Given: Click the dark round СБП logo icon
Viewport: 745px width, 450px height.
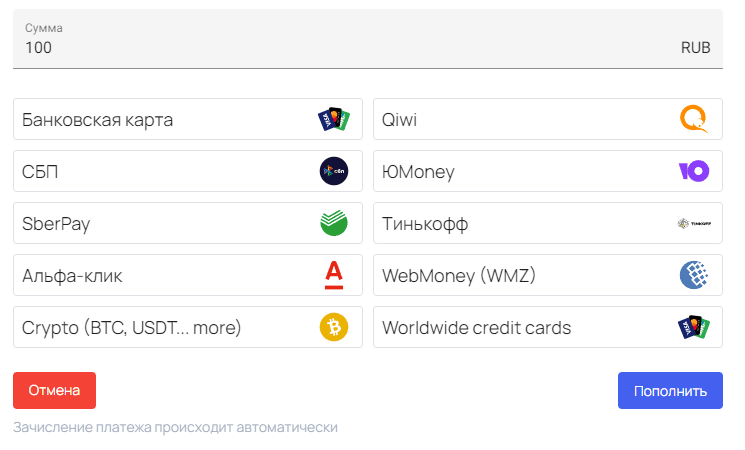Looking at the screenshot, I should [x=334, y=171].
